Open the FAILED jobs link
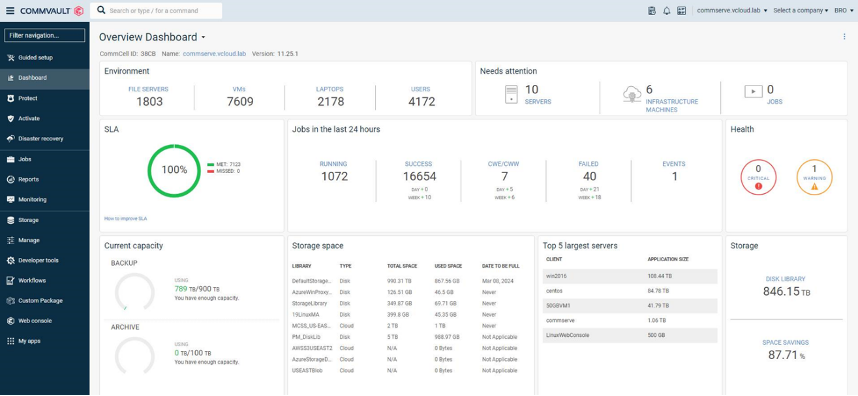Image resolution: width=858 pixels, height=396 pixels. point(589,164)
